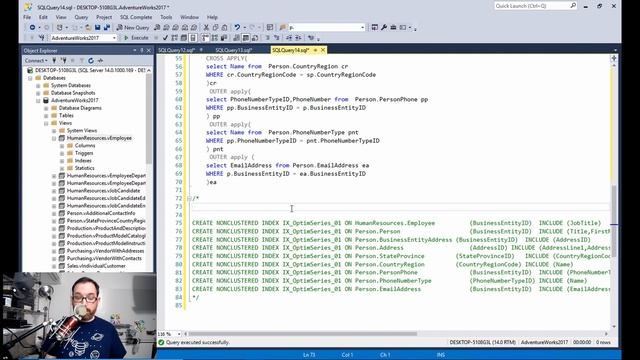
Task: Switch to the SQLQuery12.sql tab
Action: point(176,50)
